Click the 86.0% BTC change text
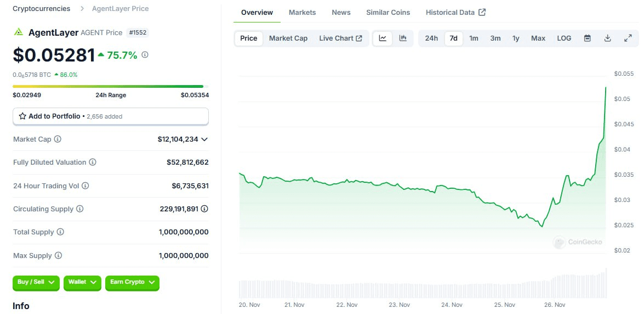 coord(69,75)
